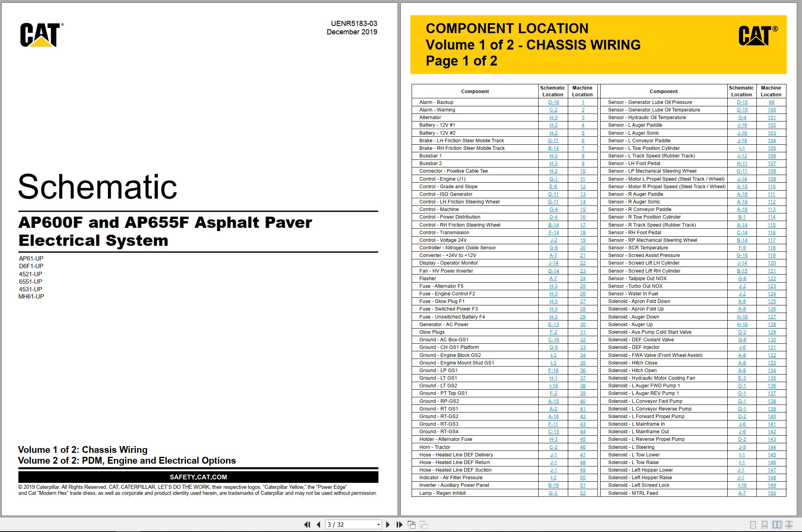
Task: Open machine location 4 for Battery - 12V #1
Action: (583, 125)
